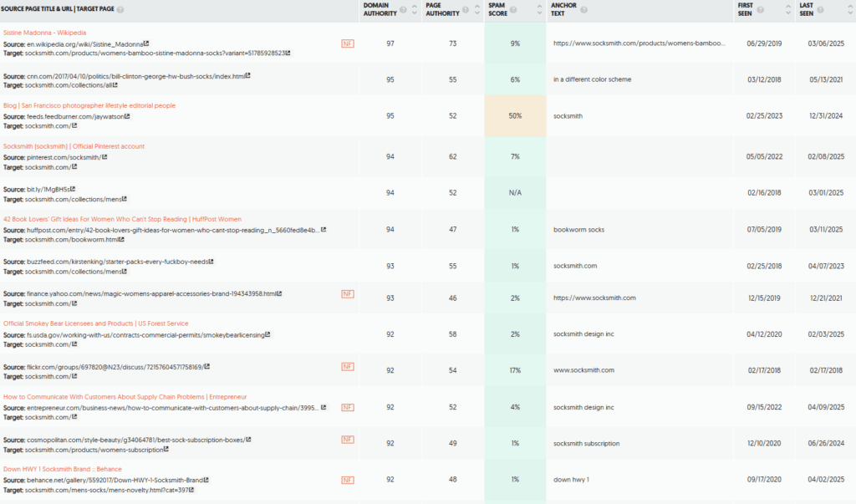
Task: Click the Last Seen help icon
Action: click(x=821, y=9)
